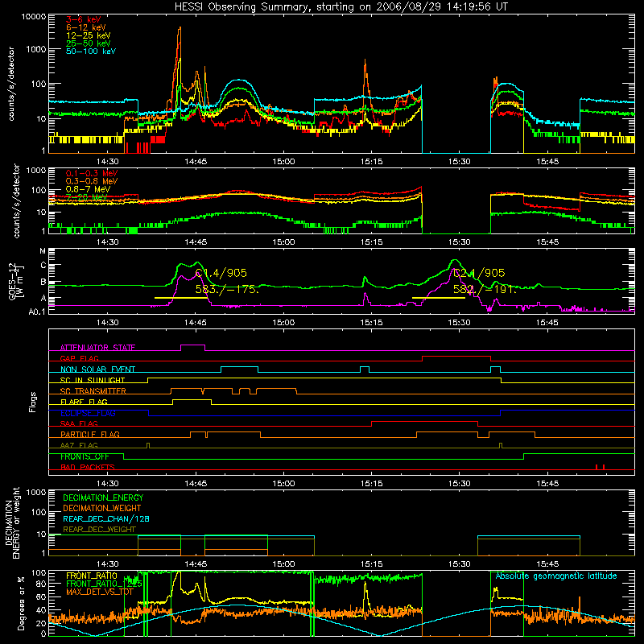Select the ATTENUATOR_STATE flag label
Image resolution: width=644 pixels, height=644 pixels.
click(97, 348)
